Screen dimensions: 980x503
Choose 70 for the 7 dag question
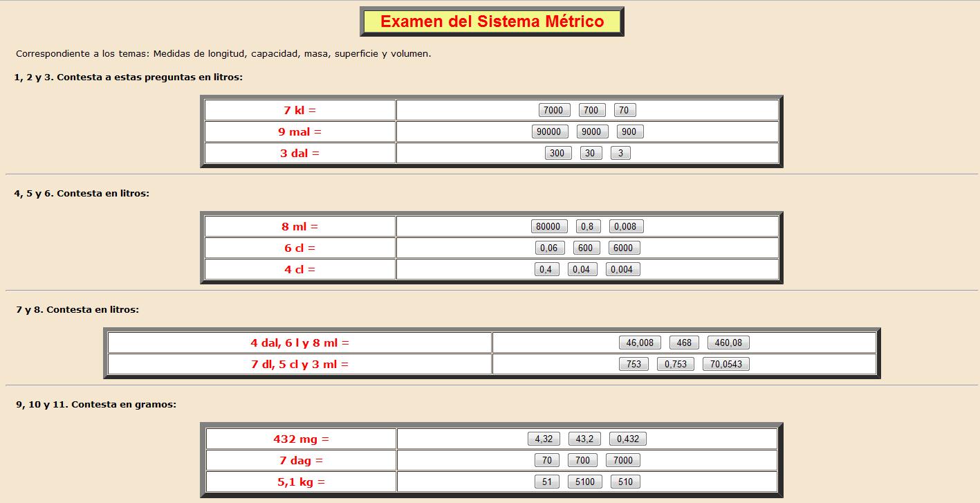(547, 460)
